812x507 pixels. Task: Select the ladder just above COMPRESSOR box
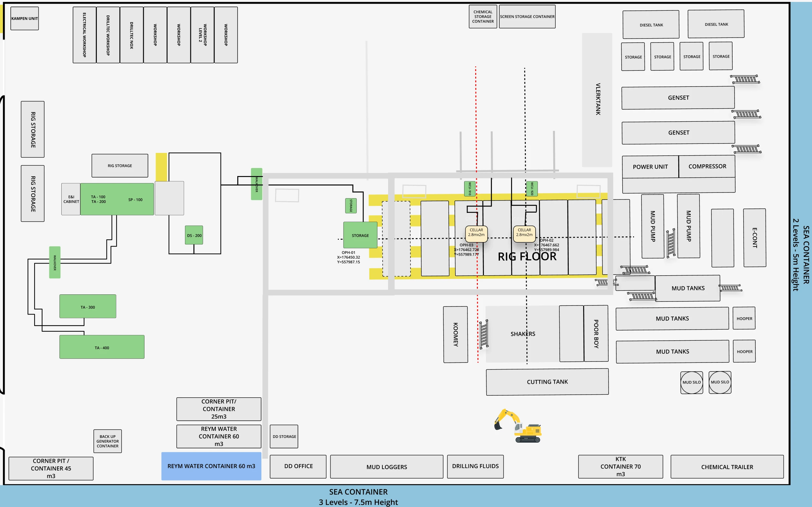pos(747,149)
